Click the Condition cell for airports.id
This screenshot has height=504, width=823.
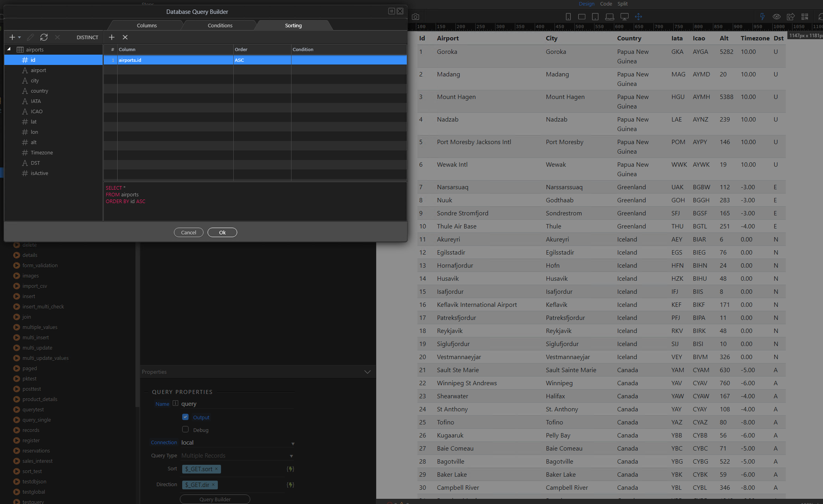coord(349,60)
